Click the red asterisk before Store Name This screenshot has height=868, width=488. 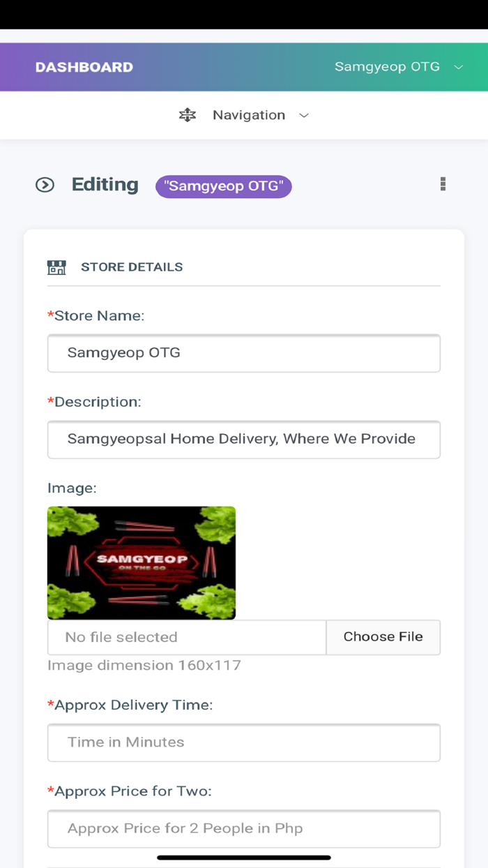pyautogui.click(x=50, y=315)
